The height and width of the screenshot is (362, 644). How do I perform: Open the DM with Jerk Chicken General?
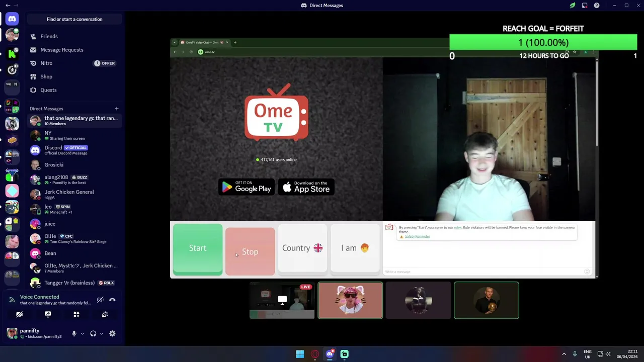[74, 194]
